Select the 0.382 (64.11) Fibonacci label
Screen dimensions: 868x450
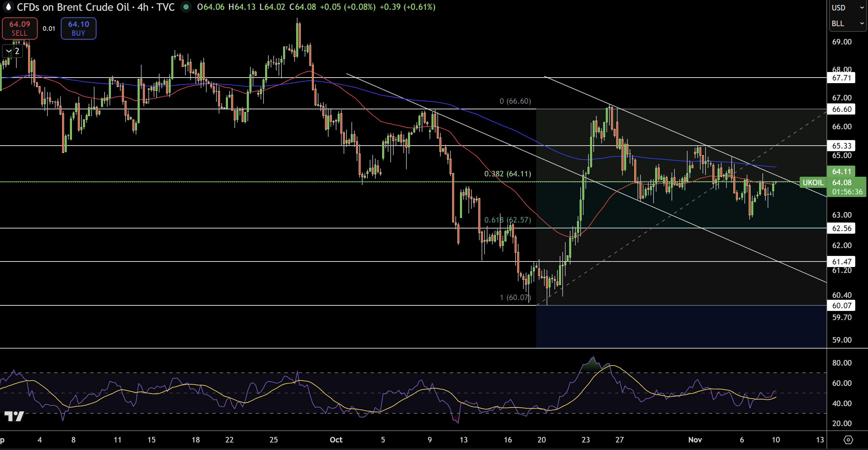(x=507, y=174)
